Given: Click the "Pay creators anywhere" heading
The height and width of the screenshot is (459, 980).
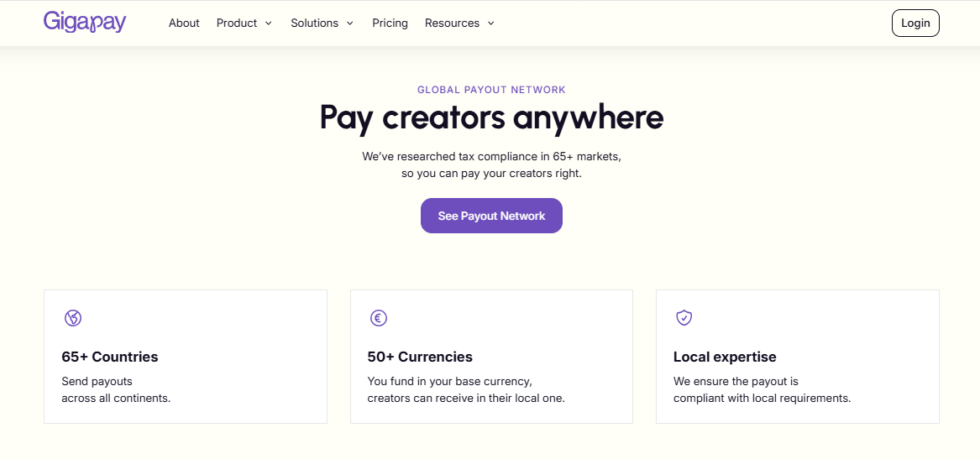Looking at the screenshot, I should pyautogui.click(x=491, y=117).
